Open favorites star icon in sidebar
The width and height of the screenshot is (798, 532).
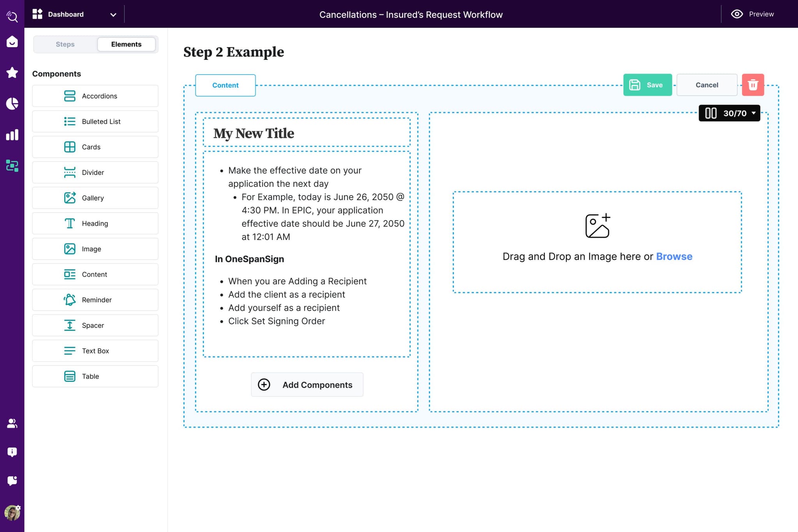click(x=12, y=72)
